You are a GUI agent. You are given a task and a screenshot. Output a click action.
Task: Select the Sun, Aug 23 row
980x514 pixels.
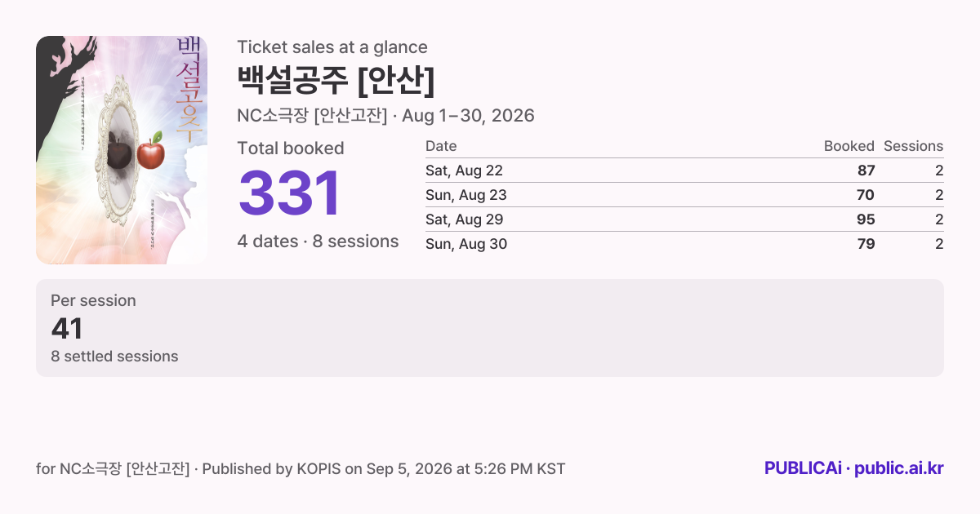(x=684, y=195)
